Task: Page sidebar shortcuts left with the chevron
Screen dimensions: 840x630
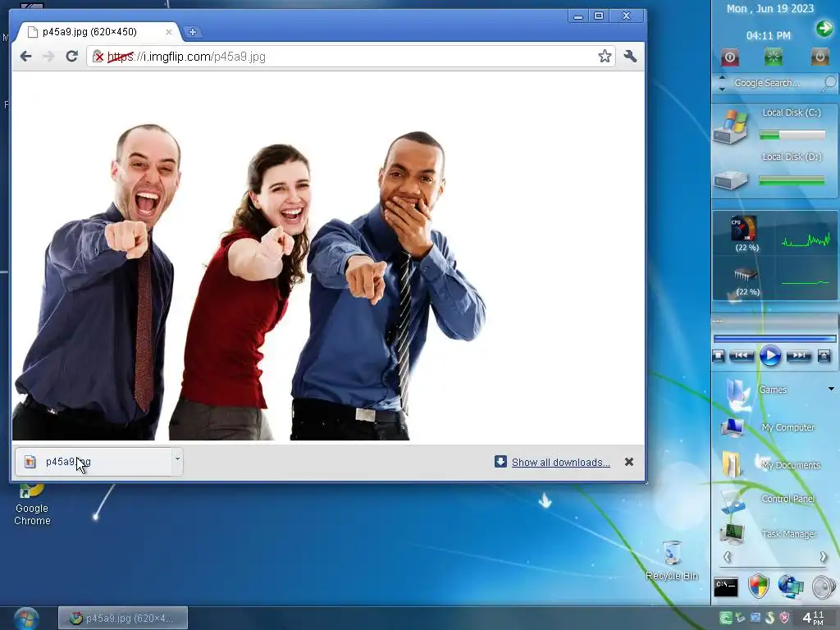Action: [728, 557]
